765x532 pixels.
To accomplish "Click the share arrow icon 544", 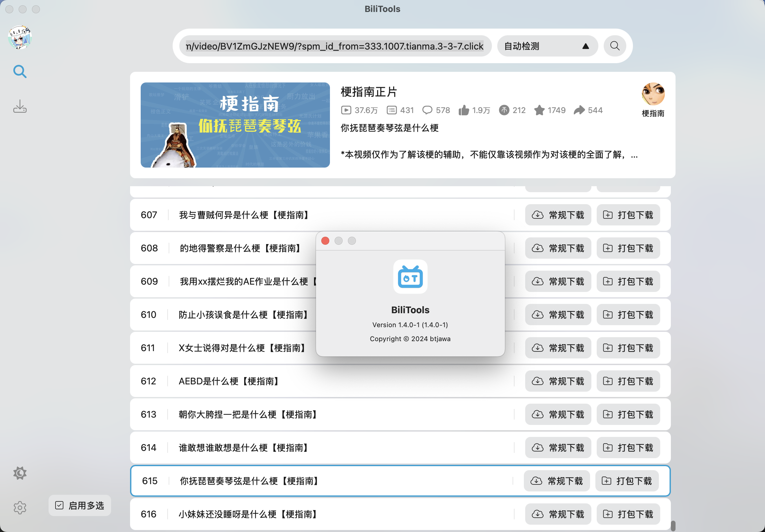I will [x=579, y=110].
